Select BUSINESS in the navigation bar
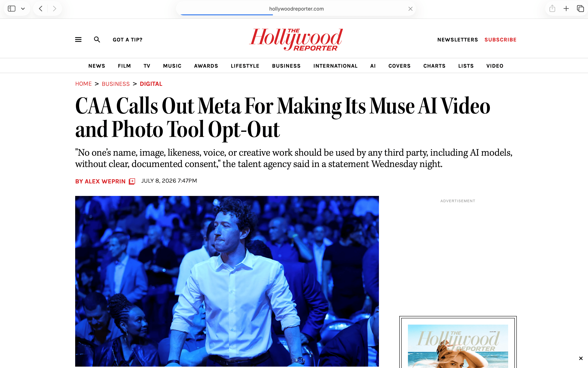Image resolution: width=588 pixels, height=368 pixels. point(286,66)
